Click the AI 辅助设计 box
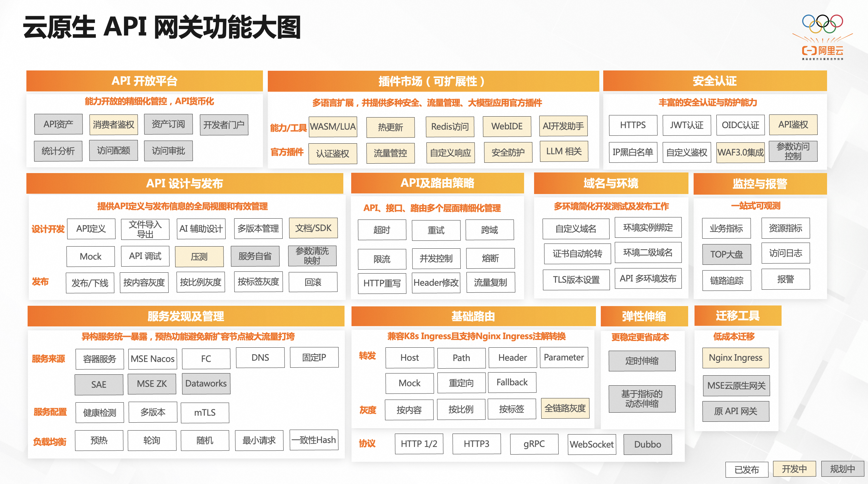Screen dimensions: 868x484 point(201,229)
